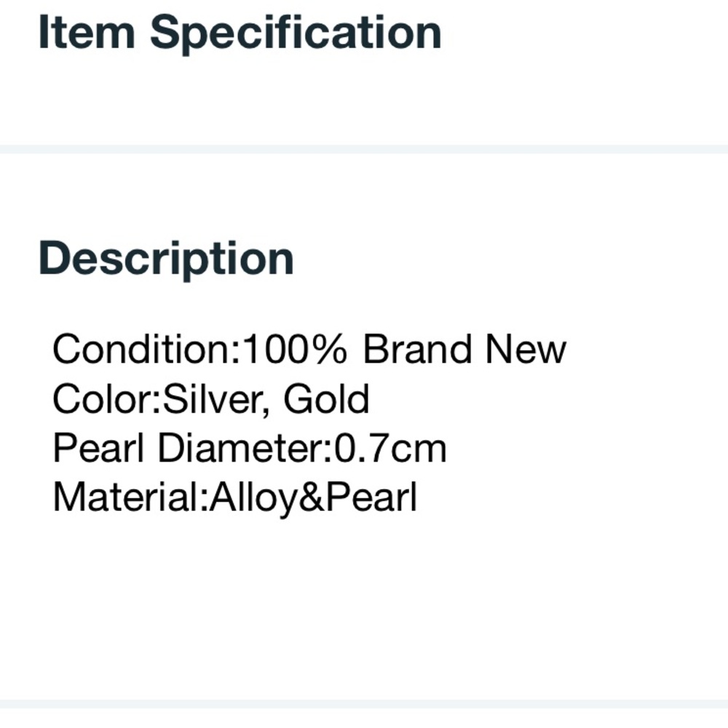Click the Color label text
This screenshot has height=728, width=728.
coord(103,399)
